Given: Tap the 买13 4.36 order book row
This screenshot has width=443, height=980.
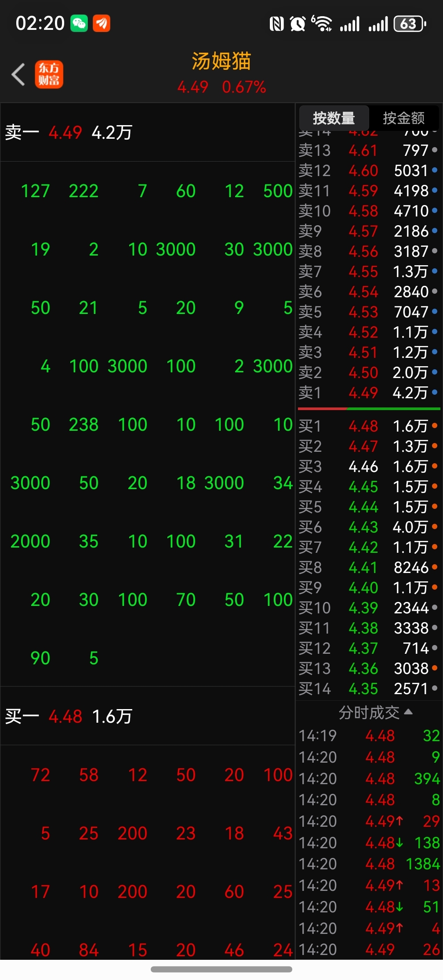Looking at the screenshot, I should point(369,668).
